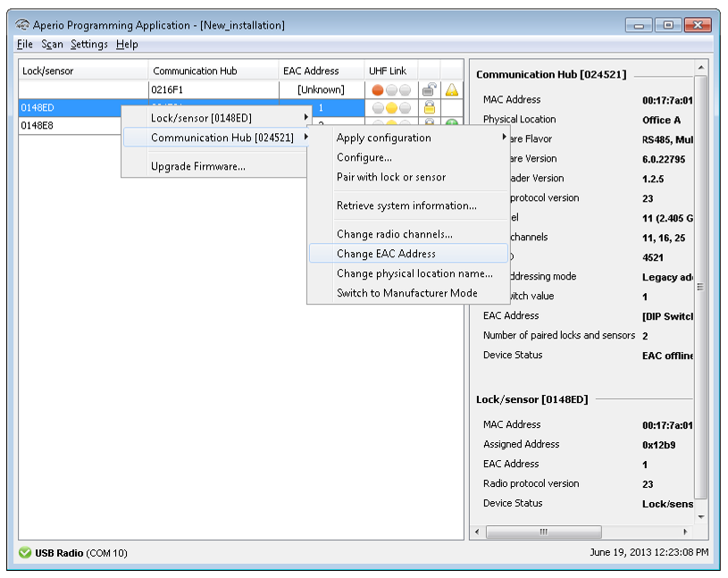Choose Pair with lock or sensor
The width and height of the screenshot is (728, 578).
pyautogui.click(x=408, y=177)
